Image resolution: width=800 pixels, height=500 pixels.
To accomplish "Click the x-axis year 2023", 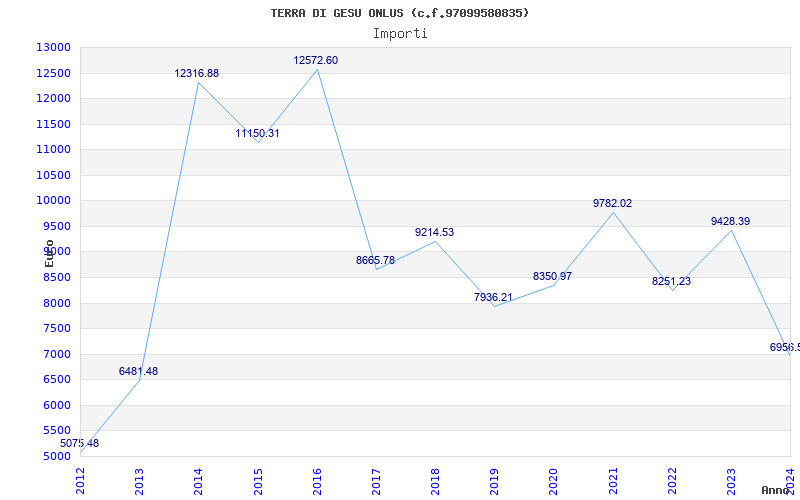I will pos(731,482).
